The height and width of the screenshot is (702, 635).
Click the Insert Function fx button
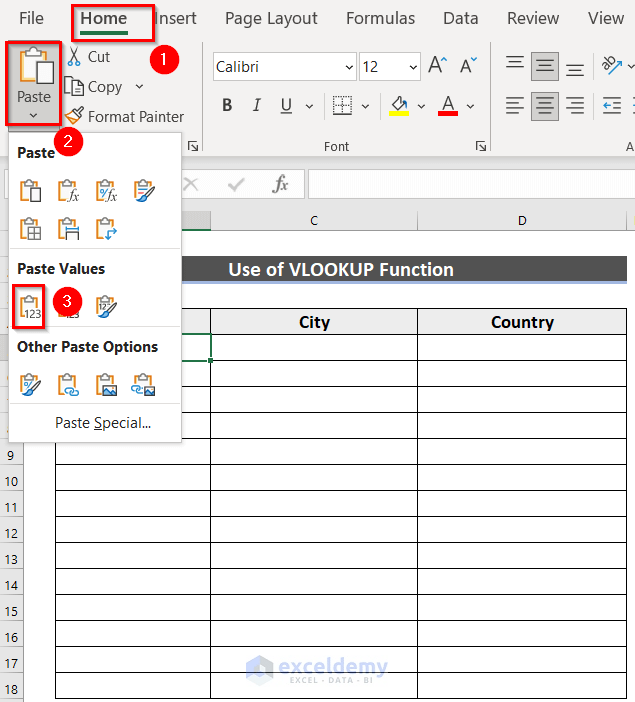(x=280, y=184)
